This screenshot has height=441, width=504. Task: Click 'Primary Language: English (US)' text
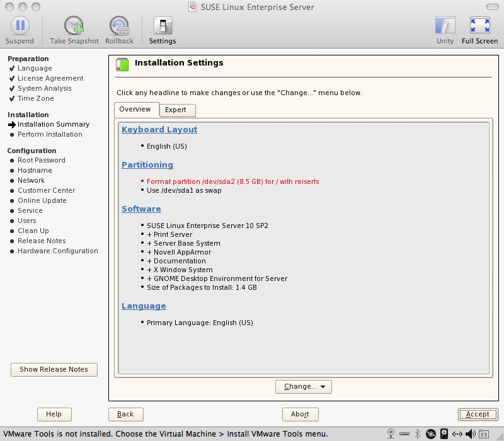tap(200, 323)
